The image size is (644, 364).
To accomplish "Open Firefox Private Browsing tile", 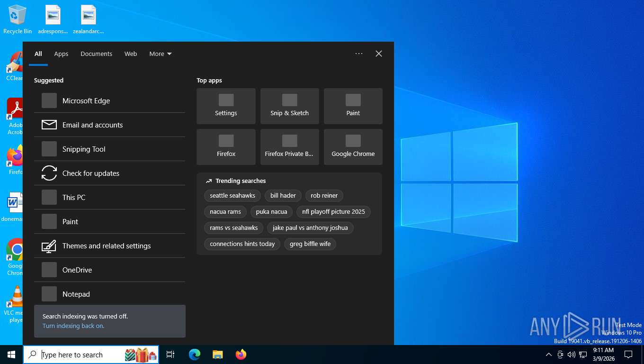I will tap(289, 147).
